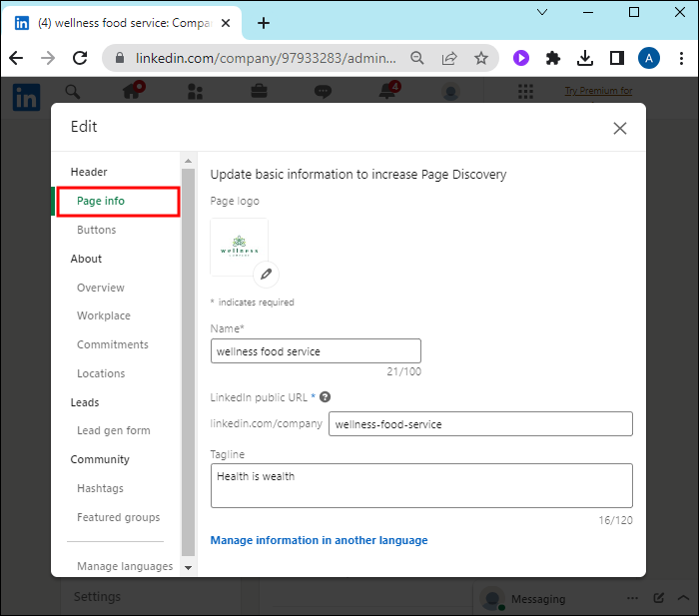Click the help icon beside LinkedIn public URL
699x616 pixels.
click(x=326, y=397)
